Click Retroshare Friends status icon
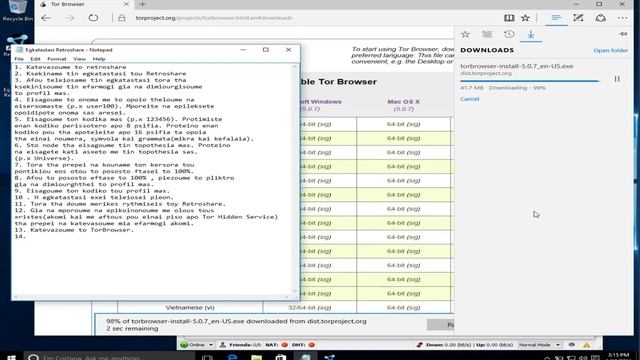The width and height of the screenshot is (640, 360). (223, 345)
